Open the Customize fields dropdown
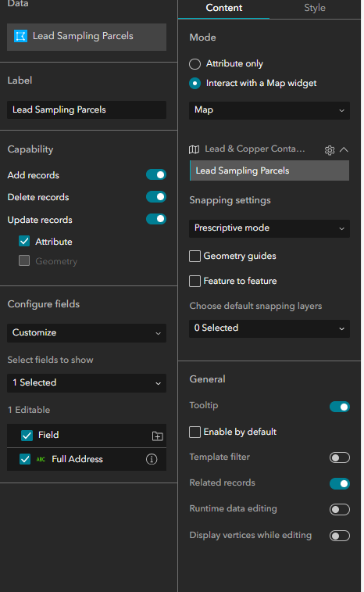Image resolution: width=364 pixels, height=592 pixels. (87, 333)
